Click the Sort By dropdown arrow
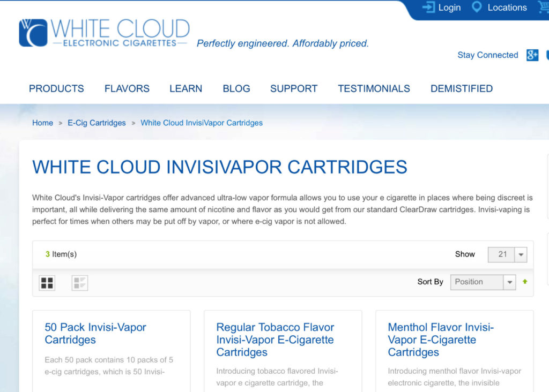 pos(510,282)
